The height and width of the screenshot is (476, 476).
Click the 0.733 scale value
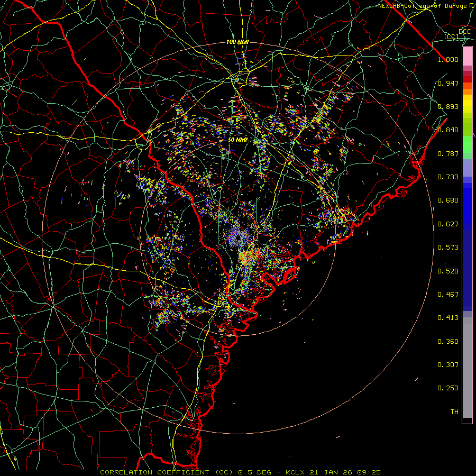[x=448, y=177]
